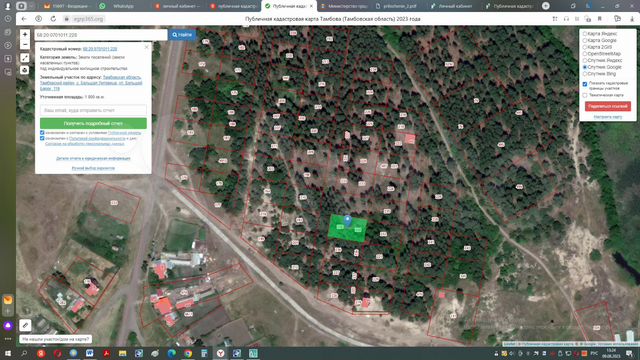Go back with browser arrow icon
The width and height of the screenshot is (640, 360).
(24, 19)
